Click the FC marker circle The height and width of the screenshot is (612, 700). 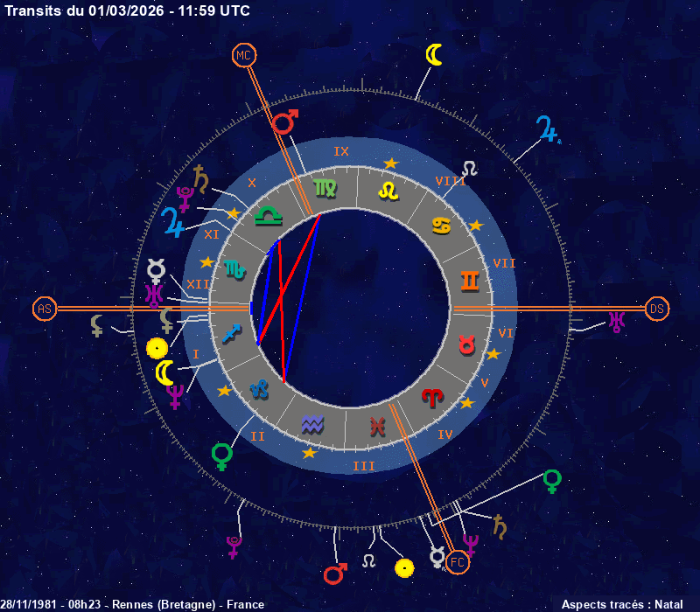point(458,562)
